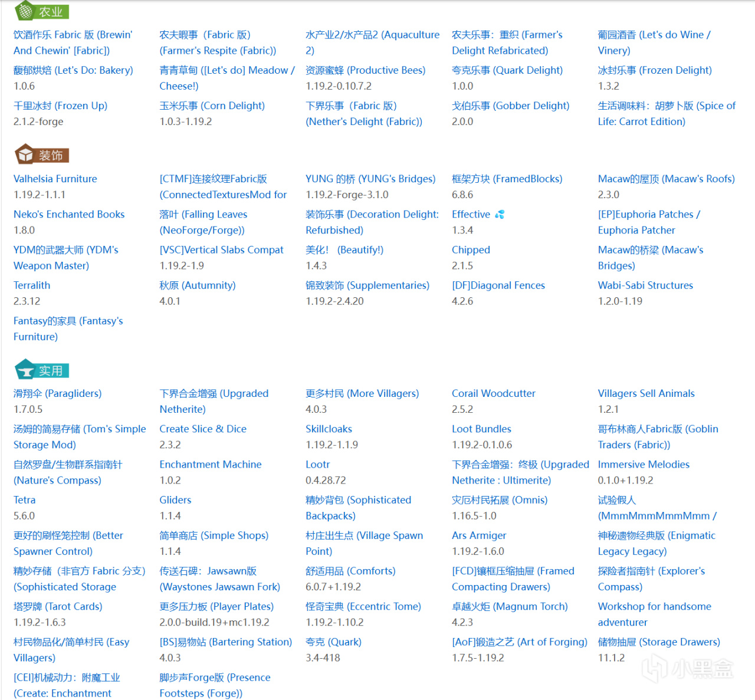The width and height of the screenshot is (755, 700).
Task: Open the Terralith link
Action: (32, 285)
